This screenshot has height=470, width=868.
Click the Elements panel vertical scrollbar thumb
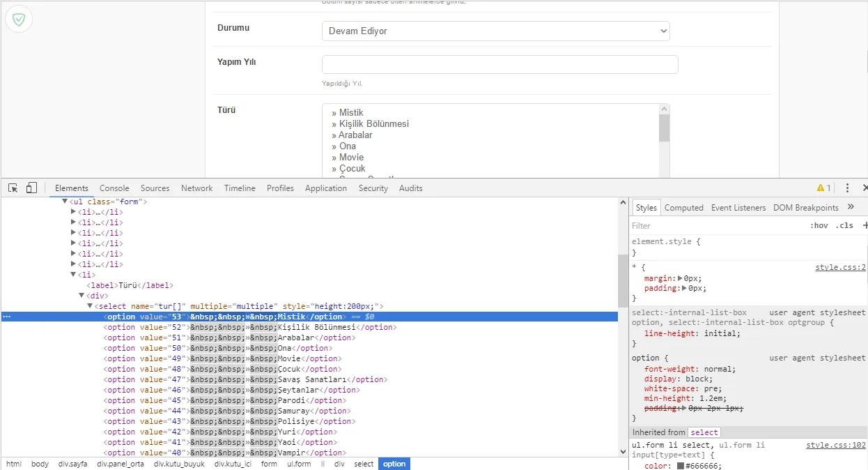[x=623, y=281]
